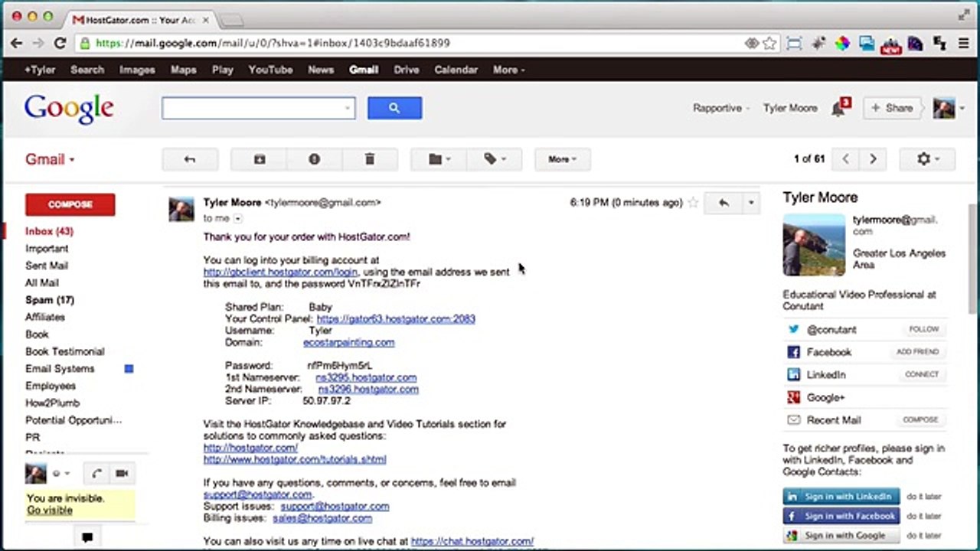This screenshot has height=551, width=980.
Task: Open the Inbox (43) folder
Action: pyautogui.click(x=49, y=231)
